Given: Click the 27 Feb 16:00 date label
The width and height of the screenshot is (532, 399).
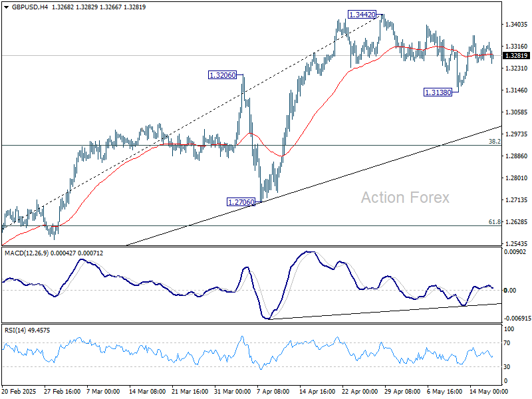Looking at the screenshot, I should point(62,392).
